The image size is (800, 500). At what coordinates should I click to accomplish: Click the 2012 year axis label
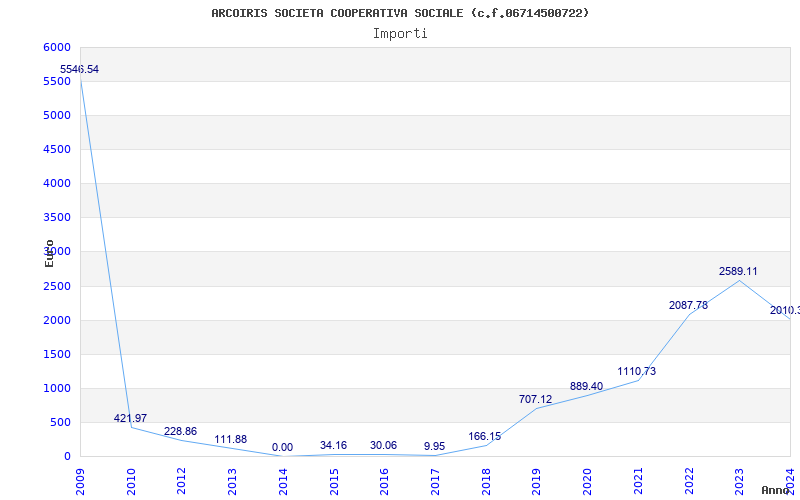tap(182, 482)
